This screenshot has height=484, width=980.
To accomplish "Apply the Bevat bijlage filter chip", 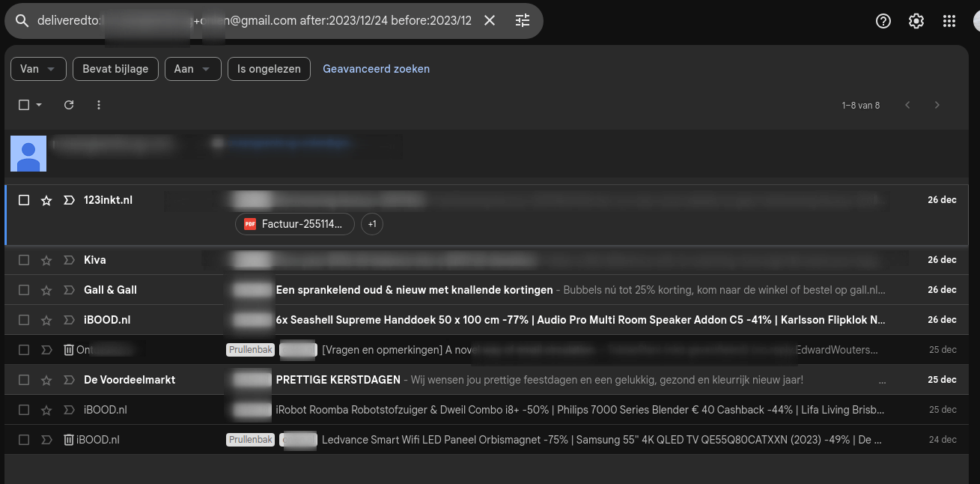I will (115, 69).
